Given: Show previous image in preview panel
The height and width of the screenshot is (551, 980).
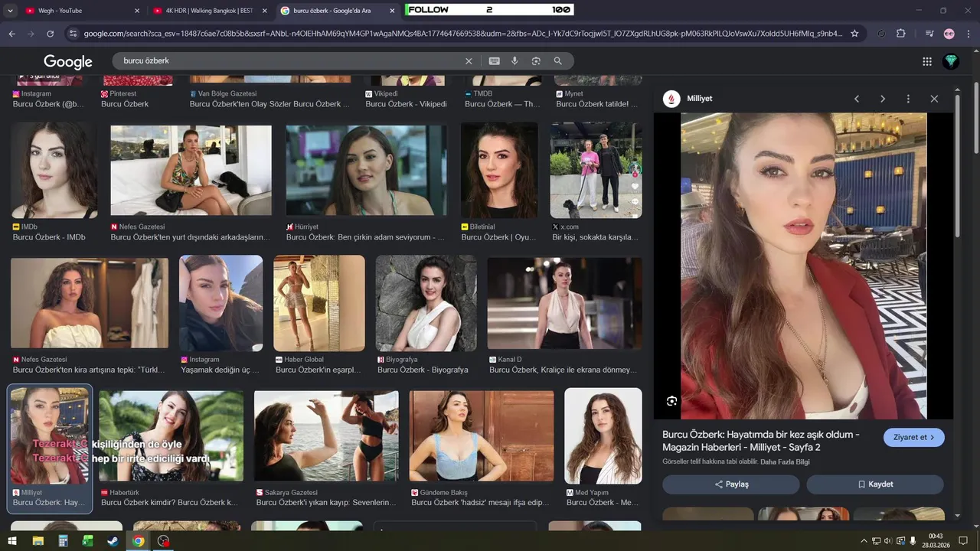Looking at the screenshot, I should click(857, 99).
